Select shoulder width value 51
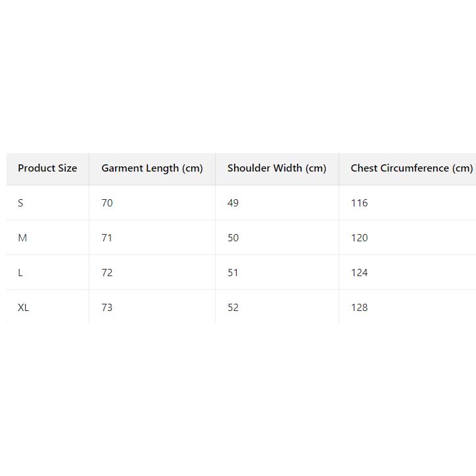Image resolution: width=476 pixels, height=476 pixels. (x=233, y=273)
